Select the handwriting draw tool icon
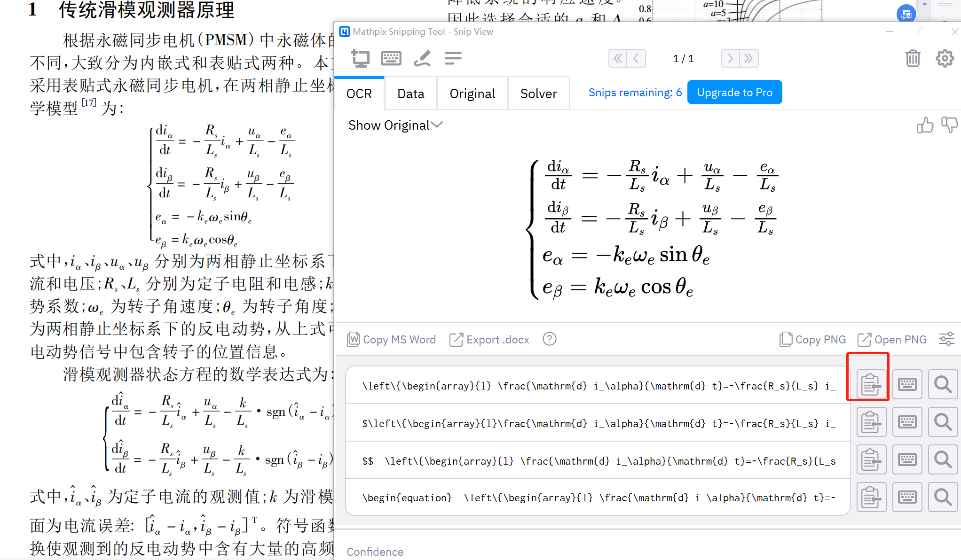Screen dimensions: 961x560 coord(422,58)
